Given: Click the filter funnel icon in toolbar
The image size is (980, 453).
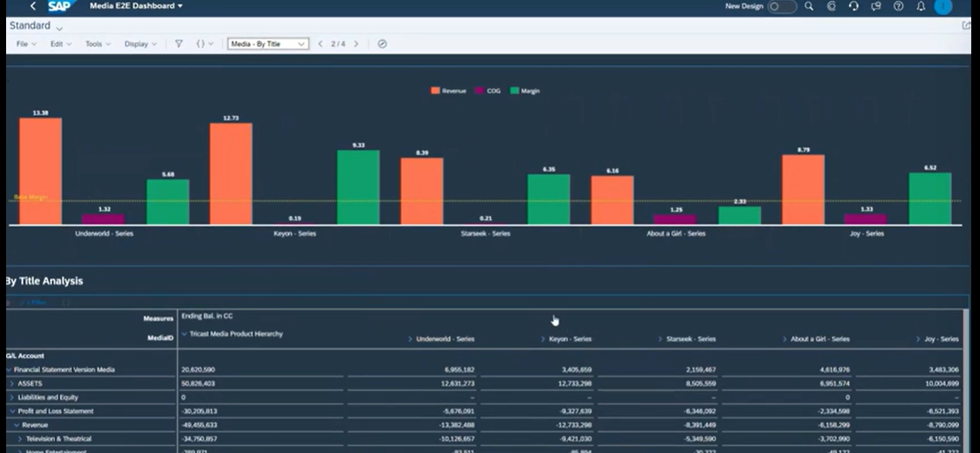Looking at the screenshot, I should click(x=179, y=44).
